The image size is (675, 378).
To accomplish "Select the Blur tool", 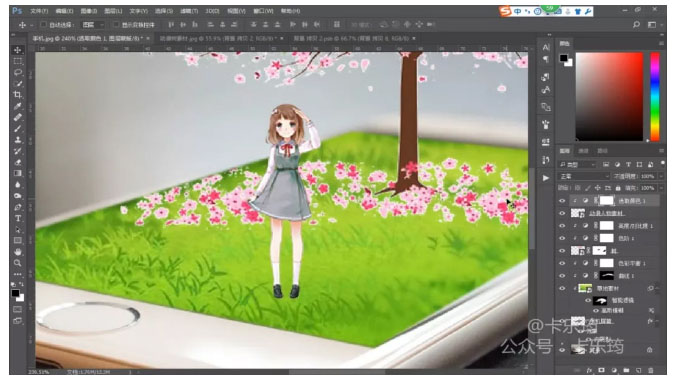I will [18, 184].
